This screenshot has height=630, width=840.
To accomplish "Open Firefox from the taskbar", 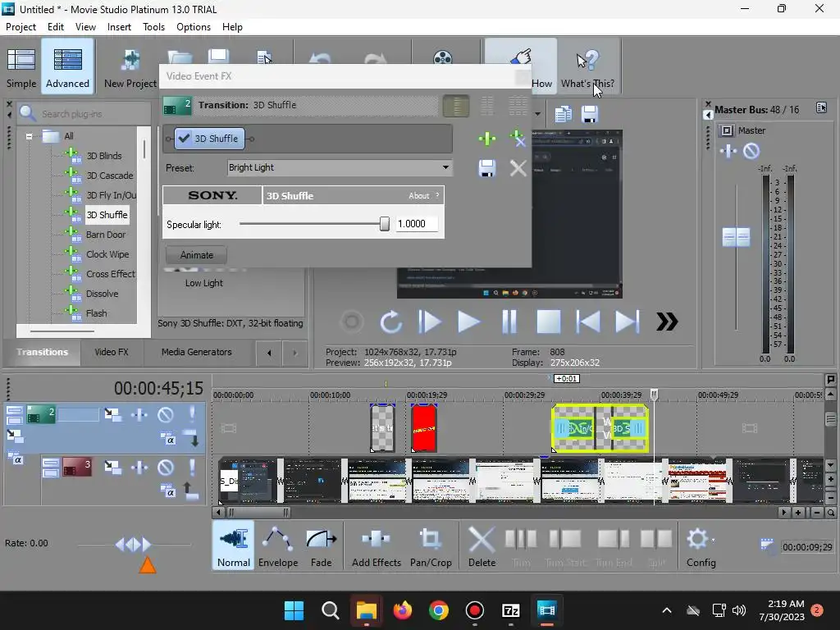I will click(402, 610).
